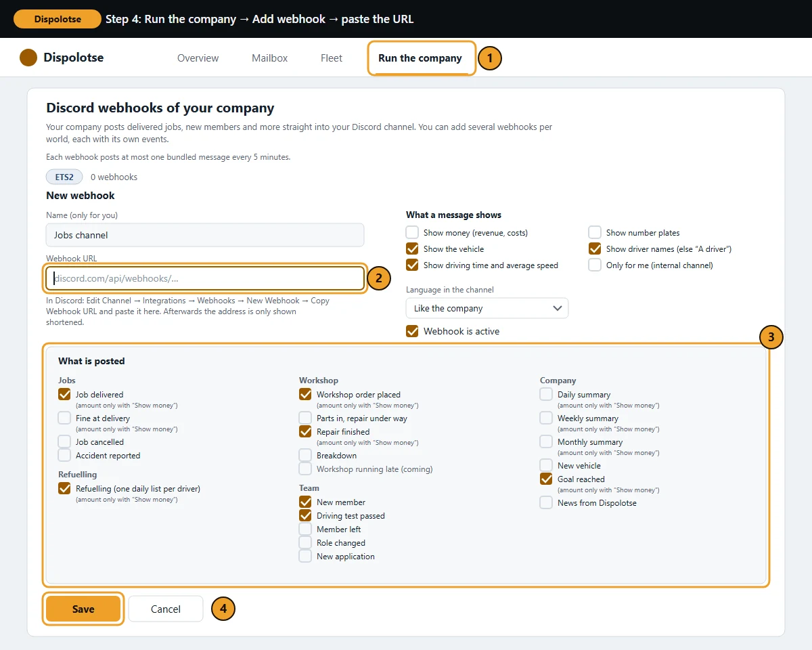Click the Dispolotse pill in the top banner
Viewport: 812px width, 650px height.
58,19
